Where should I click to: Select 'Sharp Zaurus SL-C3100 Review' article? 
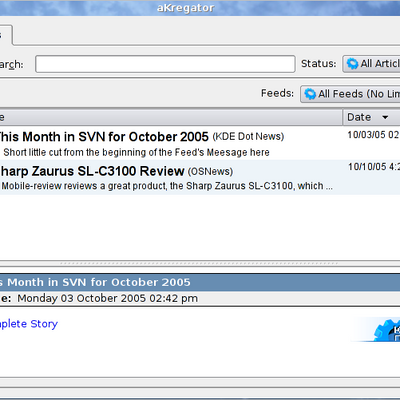tap(92, 171)
